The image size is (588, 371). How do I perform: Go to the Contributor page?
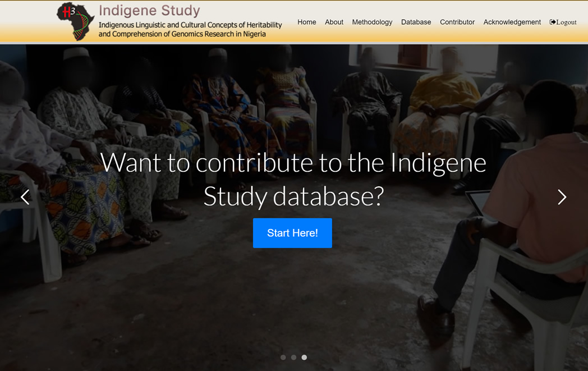pyautogui.click(x=457, y=22)
